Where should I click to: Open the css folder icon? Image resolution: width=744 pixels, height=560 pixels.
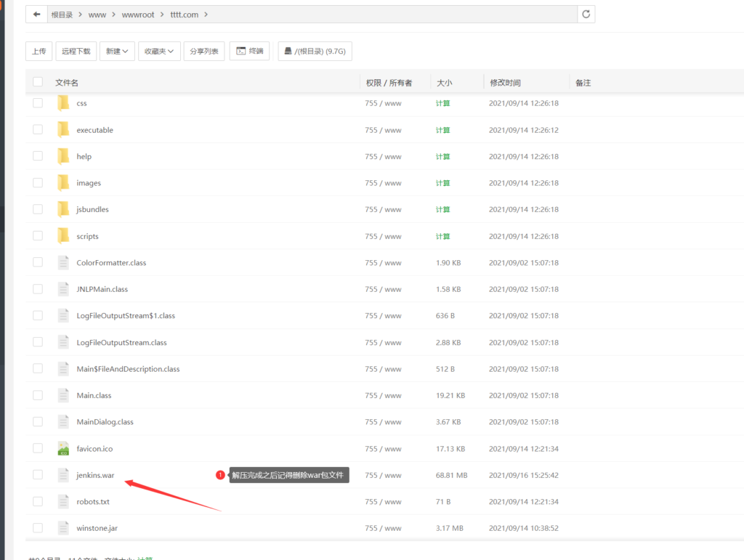click(63, 103)
